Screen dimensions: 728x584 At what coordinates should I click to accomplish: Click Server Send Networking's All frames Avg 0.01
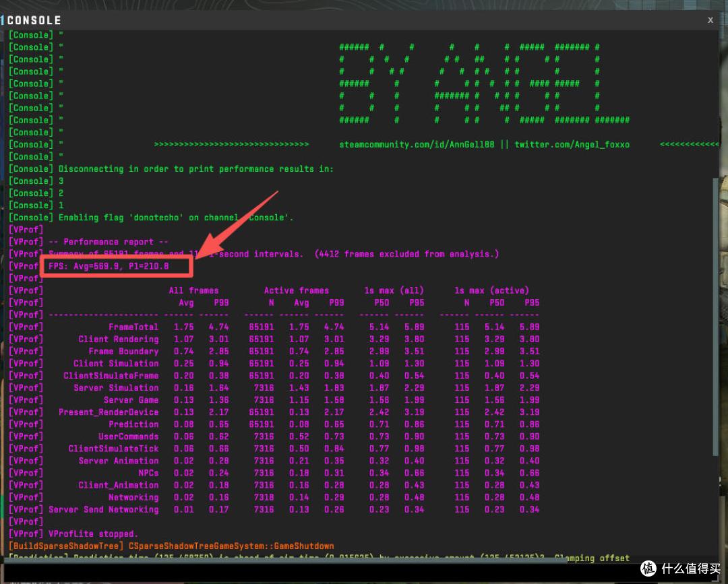tap(184, 509)
